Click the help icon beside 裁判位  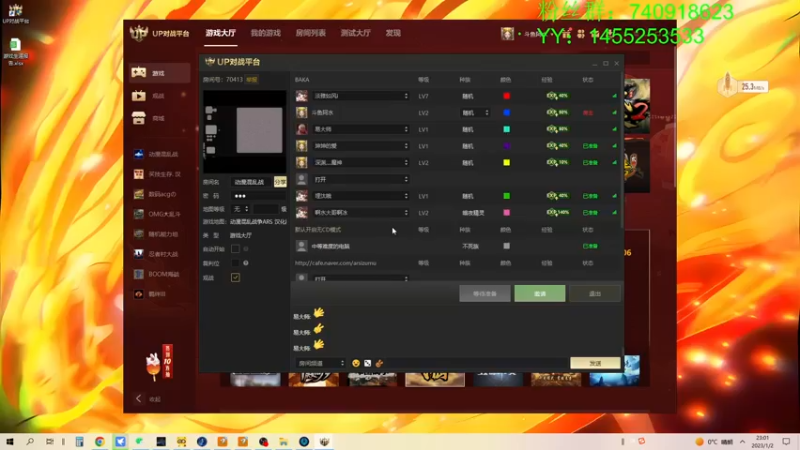coord(246,263)
